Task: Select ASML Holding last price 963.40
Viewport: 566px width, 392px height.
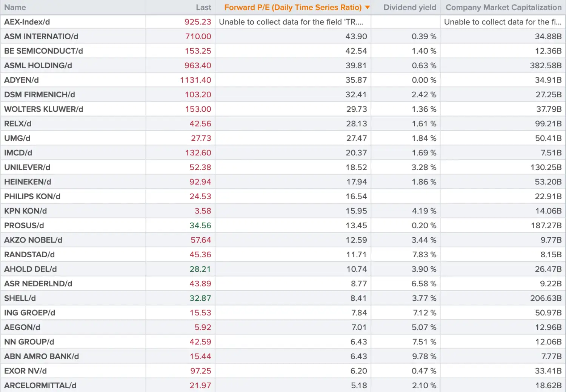Action: (198, 66)
